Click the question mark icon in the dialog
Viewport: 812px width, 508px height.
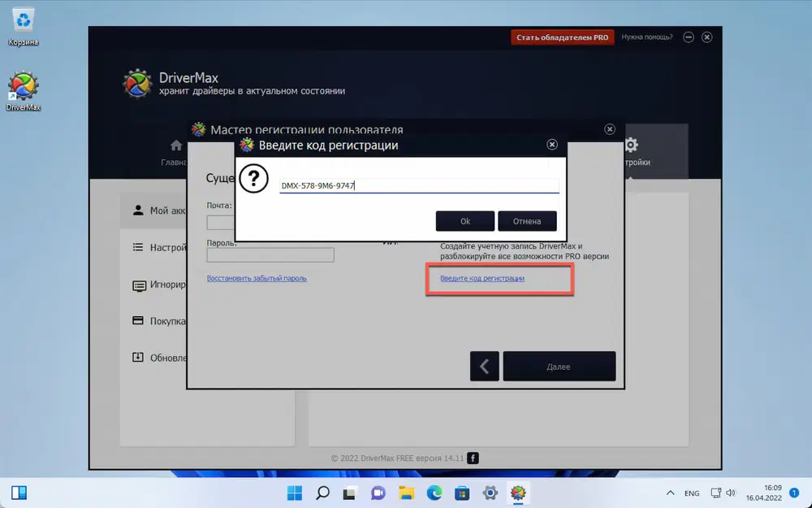click(253, 179)
